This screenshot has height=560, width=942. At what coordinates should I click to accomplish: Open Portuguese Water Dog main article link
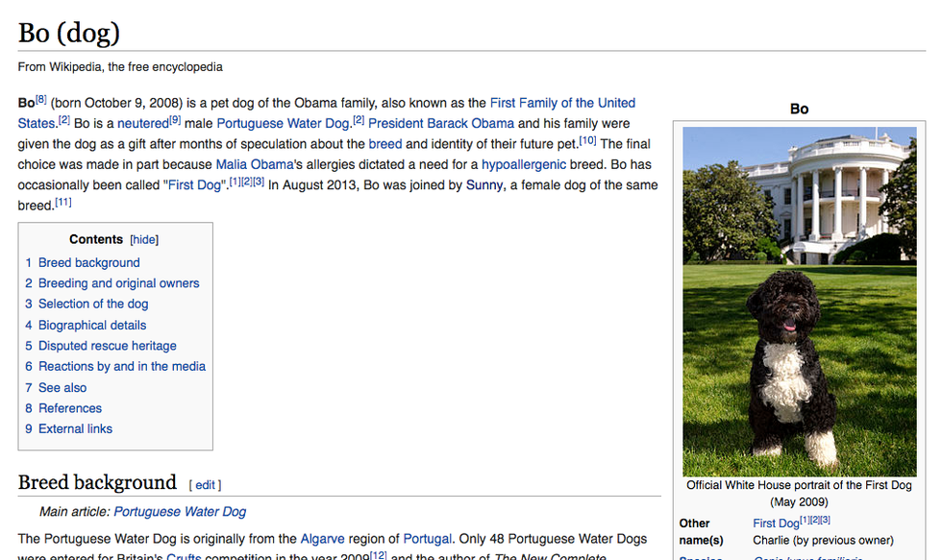180,512
